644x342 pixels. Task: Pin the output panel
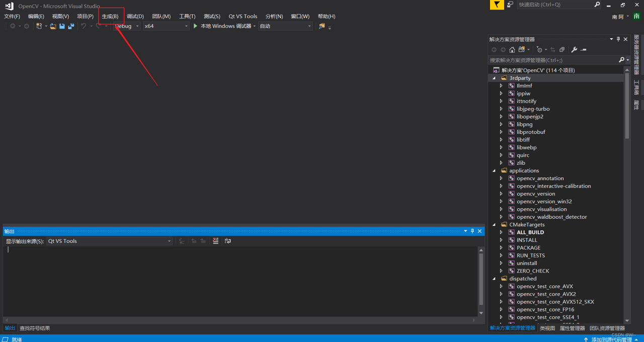pos(472,231)
